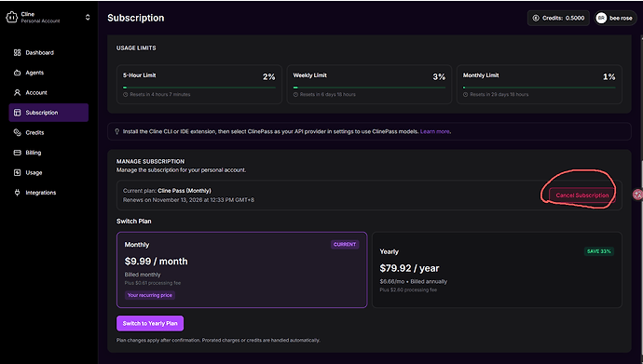Click the Credits coins icon

pyautogui.click(x=17, y=133)
